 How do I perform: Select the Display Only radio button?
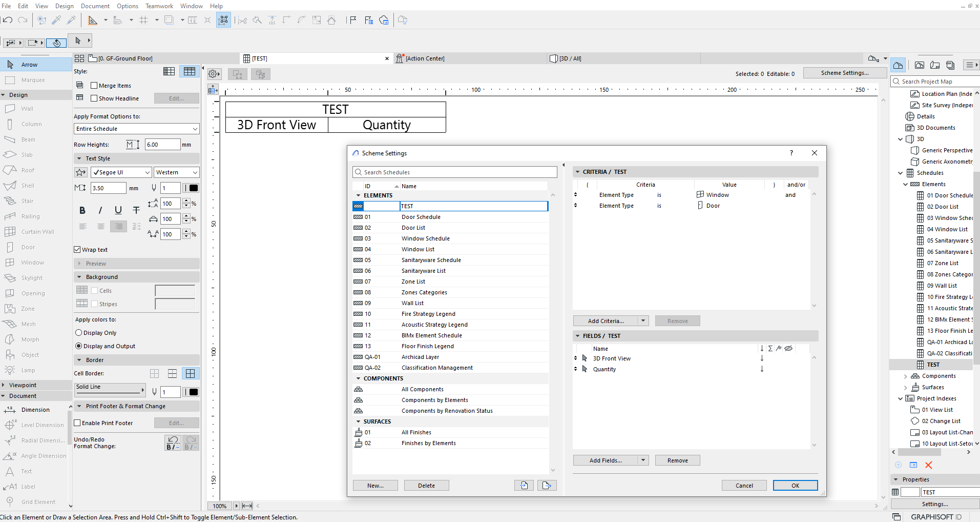point(79,333)
